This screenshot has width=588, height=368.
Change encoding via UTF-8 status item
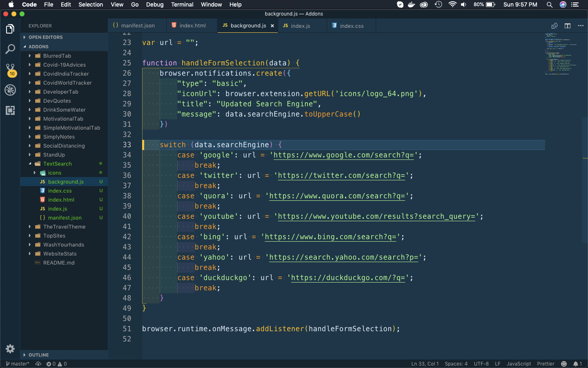point(481,364)
